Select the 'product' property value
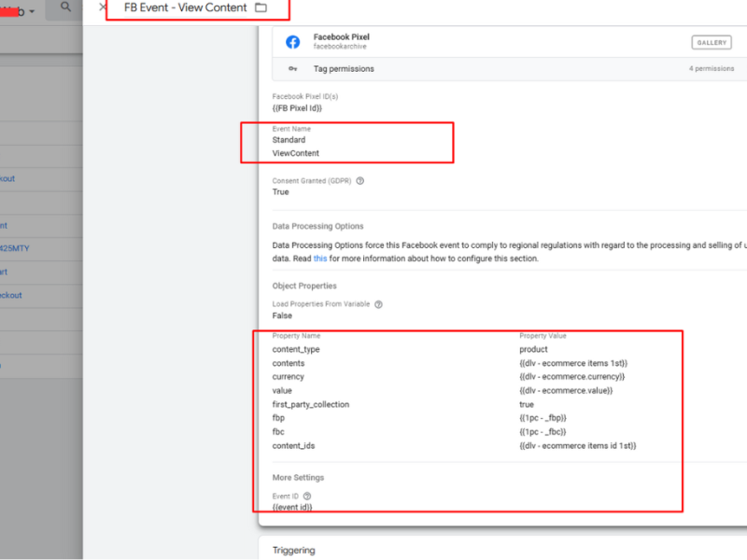This screenshot has height=560, width=747. (x=533, y=349)
